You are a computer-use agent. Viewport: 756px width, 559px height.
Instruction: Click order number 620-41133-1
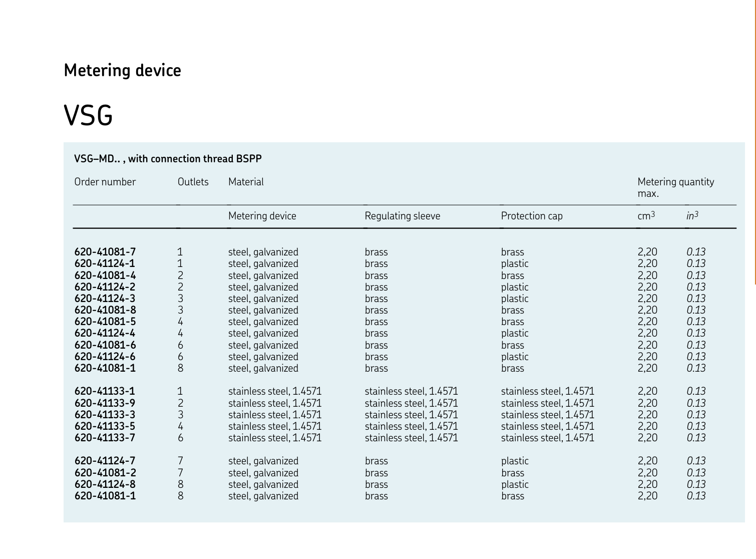[x=105, y=391]
